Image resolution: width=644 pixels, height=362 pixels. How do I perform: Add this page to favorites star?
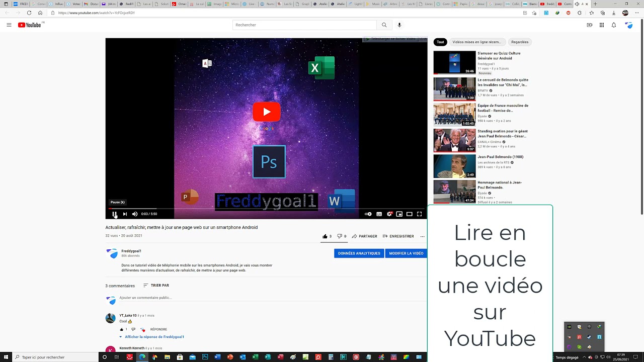(x=534, y=13)
